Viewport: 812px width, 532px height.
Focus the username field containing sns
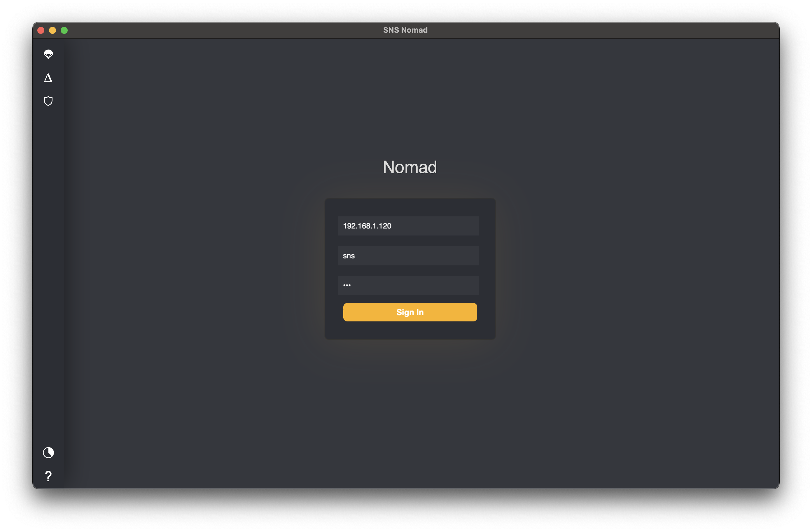click(x=408, y=256)
